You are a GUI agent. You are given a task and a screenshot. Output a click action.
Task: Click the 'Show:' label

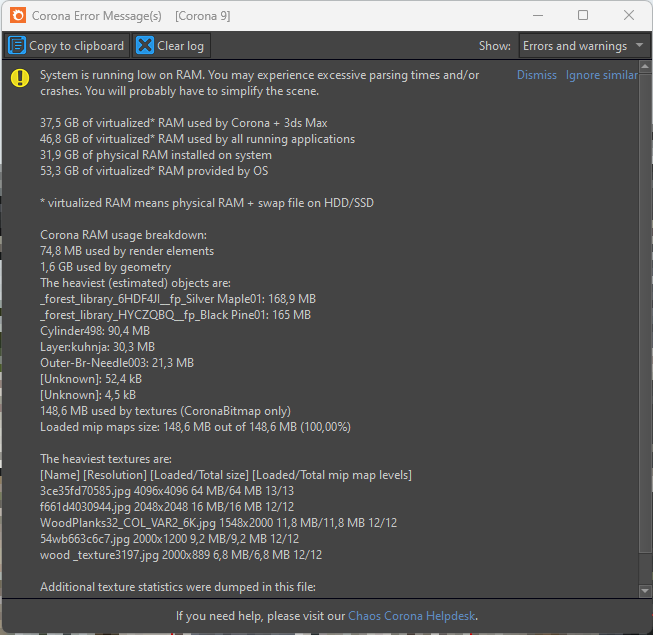[495, 46]
